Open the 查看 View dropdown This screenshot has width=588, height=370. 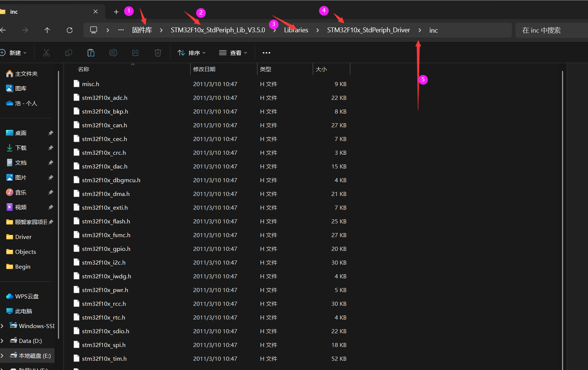click(x=233, y=53)
